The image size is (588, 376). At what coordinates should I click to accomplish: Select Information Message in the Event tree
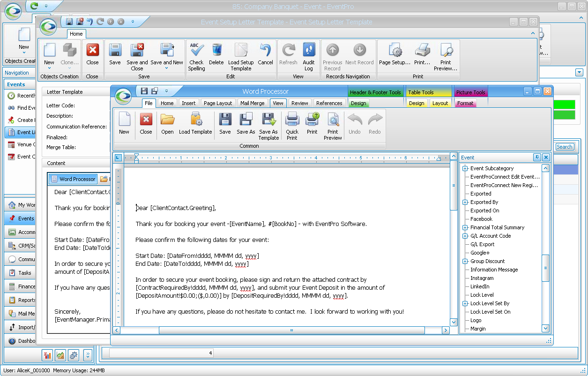point(494,270)
